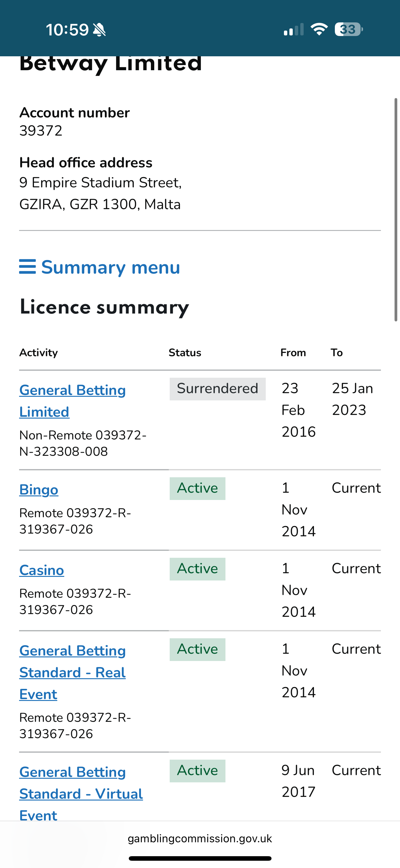
Task: Tap the Wi-Fi status icon
Action: 319,29
